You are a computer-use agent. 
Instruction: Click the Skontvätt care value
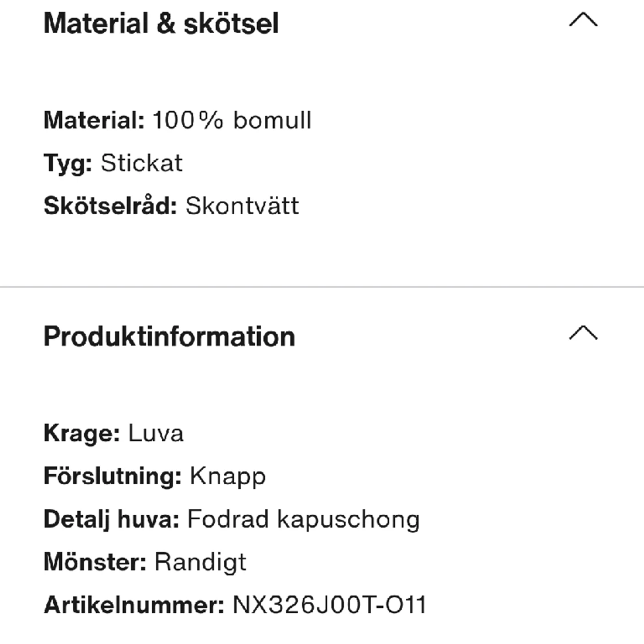(x=242, y=206)
